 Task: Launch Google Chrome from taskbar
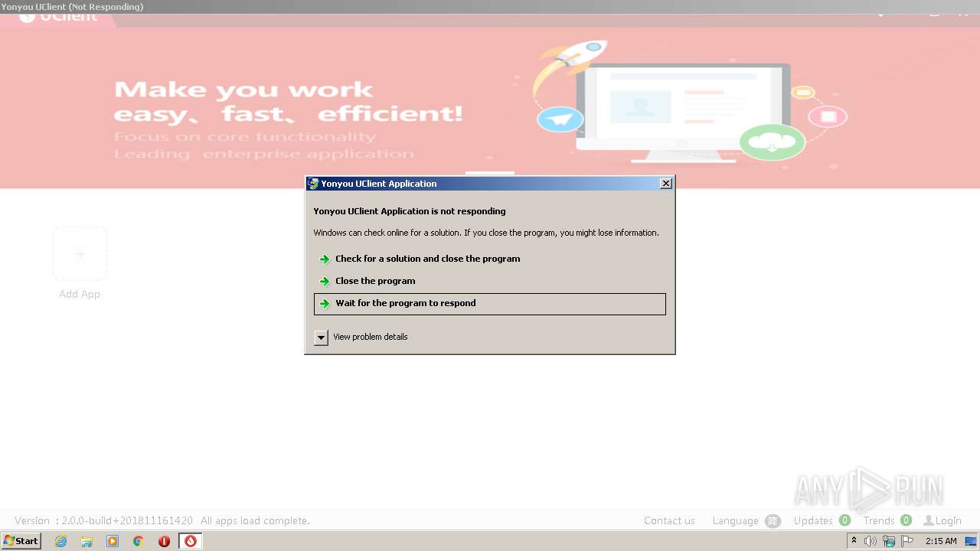139,541
